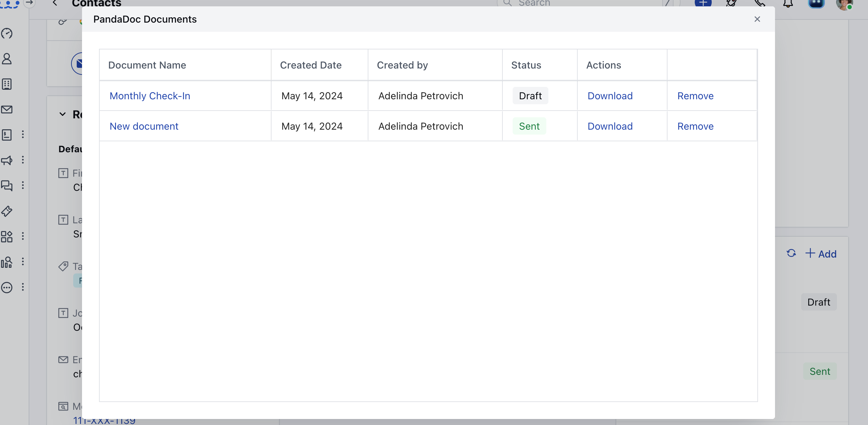Remove the New document entry

[695, 126]
